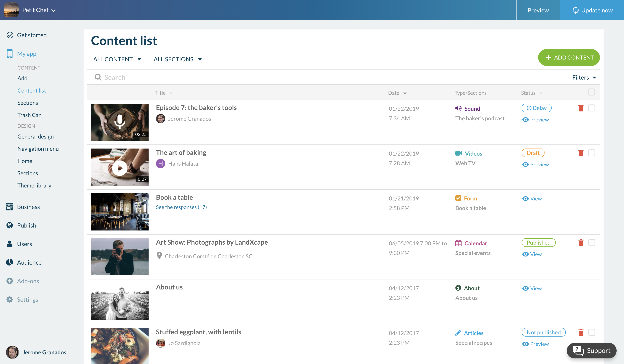Open See the responses (17) link
The height and width of the screenshot is (364, 624).
[x=181, y=207]
